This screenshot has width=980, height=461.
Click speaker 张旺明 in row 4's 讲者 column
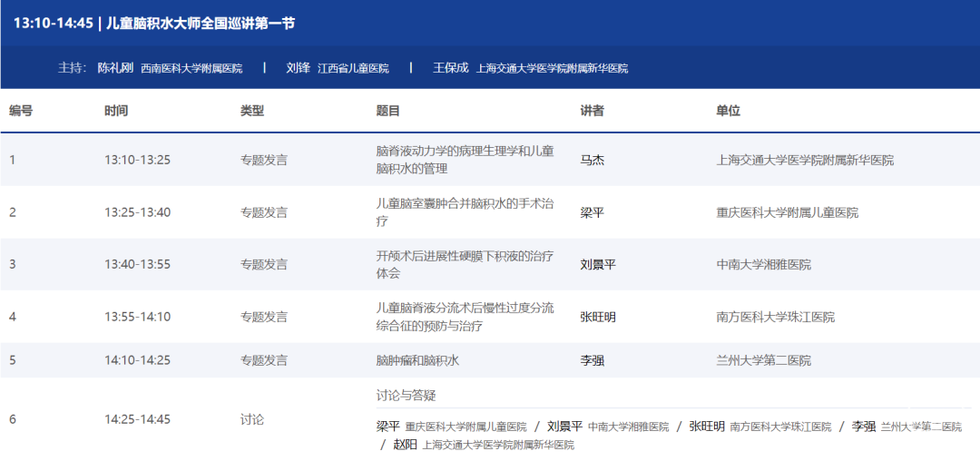coord(598,317)
